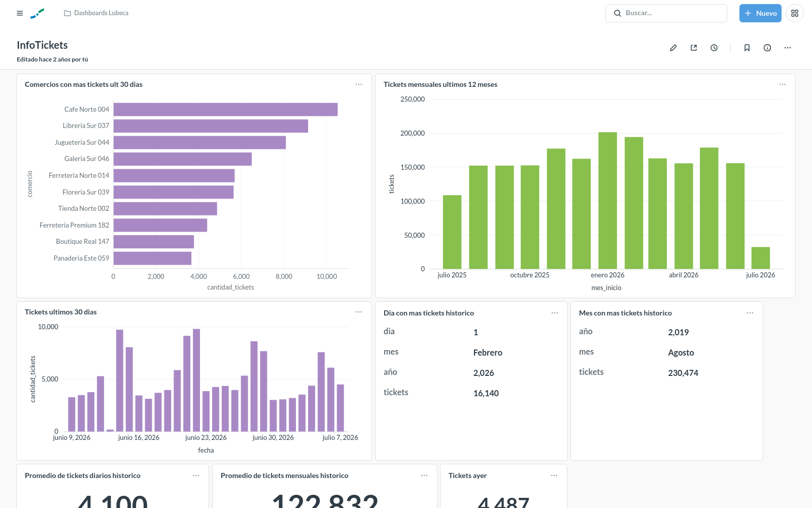Click the share/export dashboard icon

(694, 48)
